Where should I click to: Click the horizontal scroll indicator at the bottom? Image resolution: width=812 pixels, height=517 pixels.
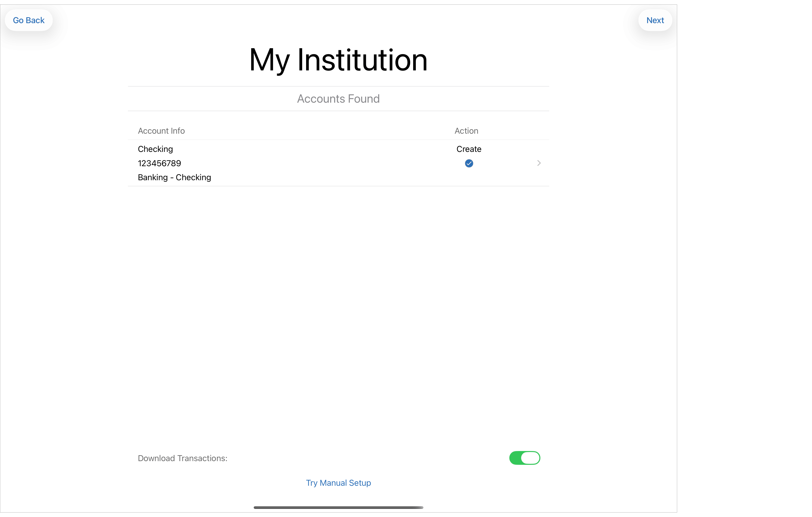(339, 507)
